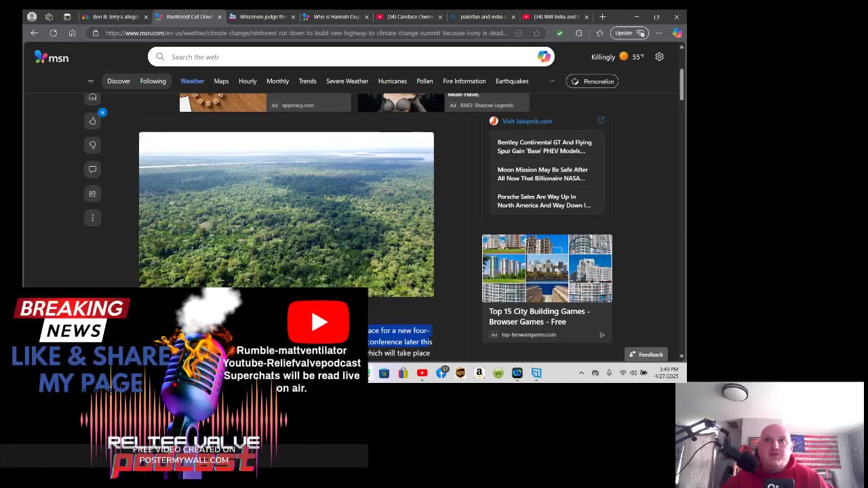This screenshot has width=868, height=488.
Task: Share the article via share icon
Action: tap(93, 193)
